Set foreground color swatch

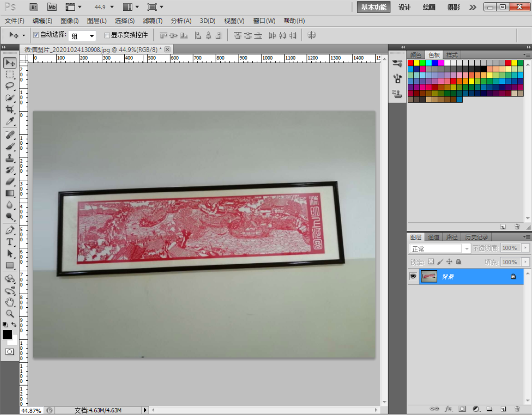click(7, 334)
